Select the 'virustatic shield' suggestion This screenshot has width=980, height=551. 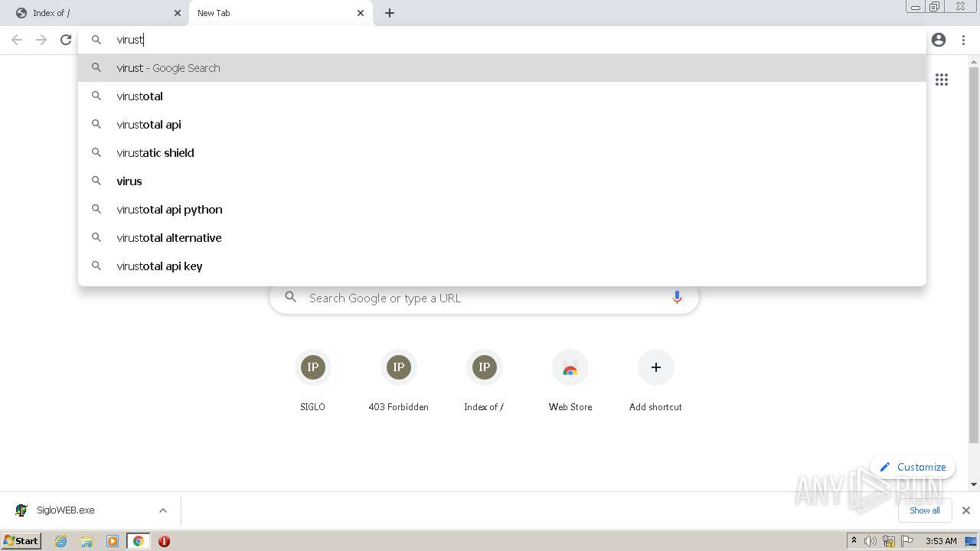pyautogui.click(x=502, y=153)
